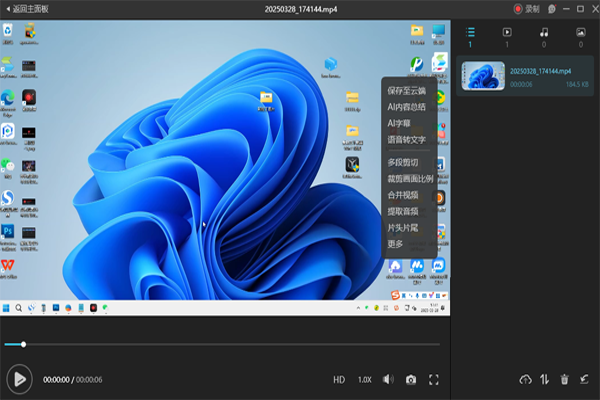Upload file with the cloud icon
The height and width of the screenshot is (400, 600).
click(x=525, y=379)
